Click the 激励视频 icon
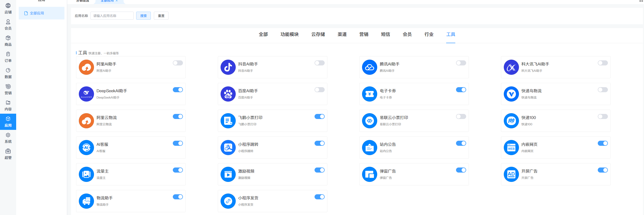Viewport: 644px width, 215px height. (x=228, y=174)
